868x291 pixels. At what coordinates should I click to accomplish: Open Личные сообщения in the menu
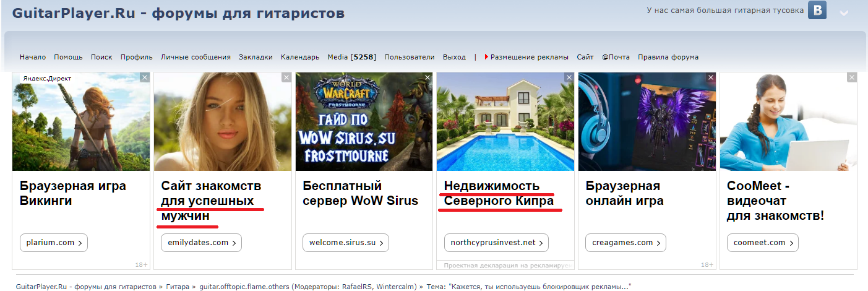pyautogui.click(x=196, y=57)
